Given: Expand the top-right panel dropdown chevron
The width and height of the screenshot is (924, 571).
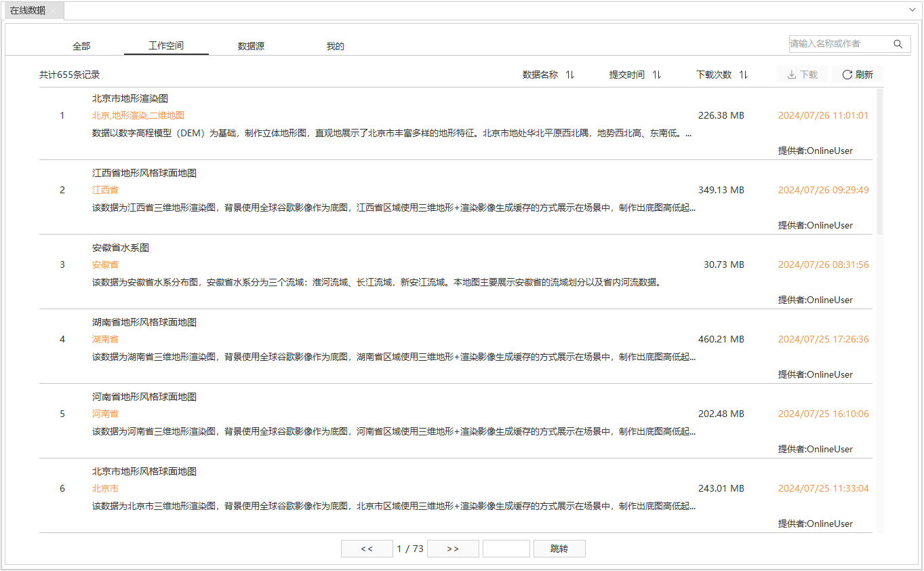Looking at the screenshot, I should 912,10.
